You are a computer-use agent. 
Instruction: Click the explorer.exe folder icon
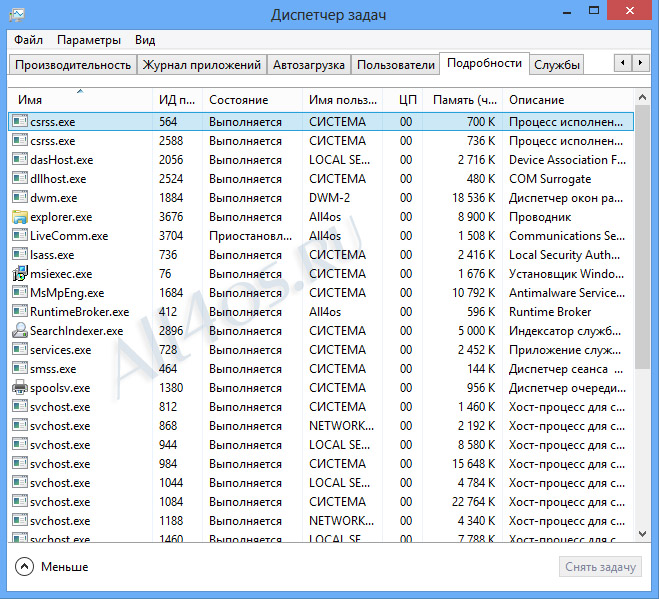coord(20,217)
